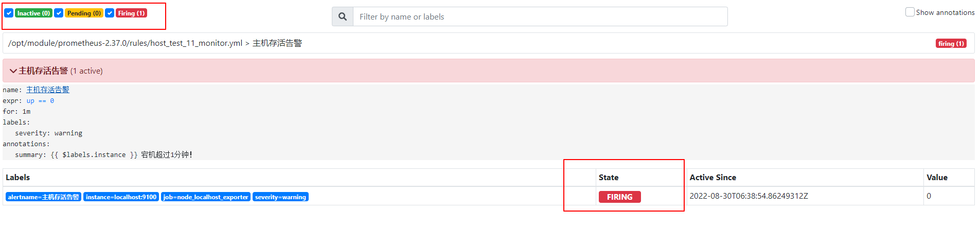
Task: Click the yellow Pending (0) badge
Action: pyautogui.click(x=84, y=13)
